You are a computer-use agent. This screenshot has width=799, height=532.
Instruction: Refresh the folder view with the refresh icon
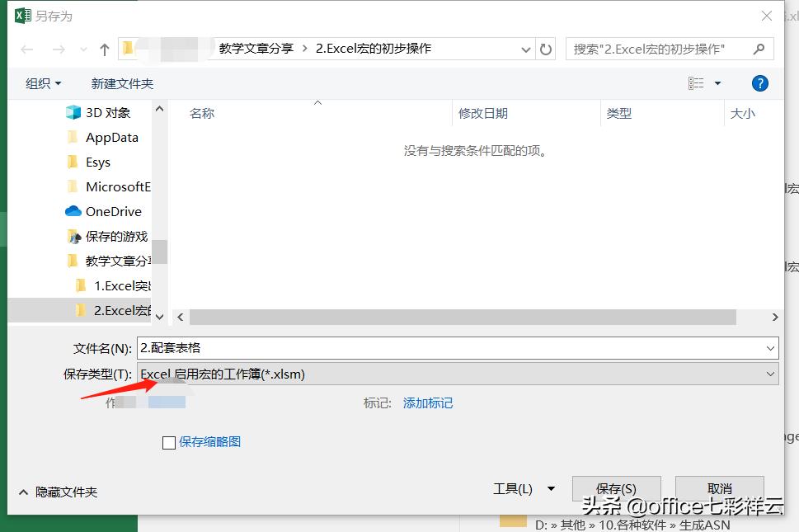coord(546,49)
